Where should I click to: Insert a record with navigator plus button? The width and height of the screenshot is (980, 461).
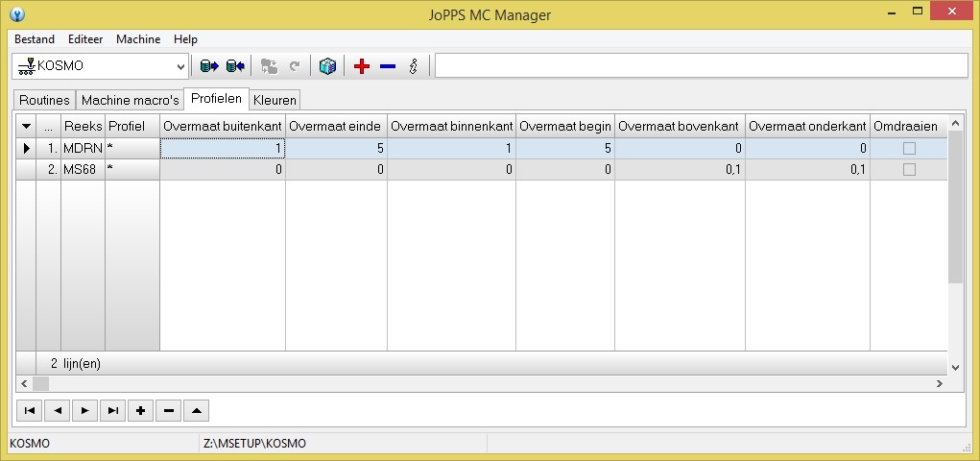tap(141, 410)
